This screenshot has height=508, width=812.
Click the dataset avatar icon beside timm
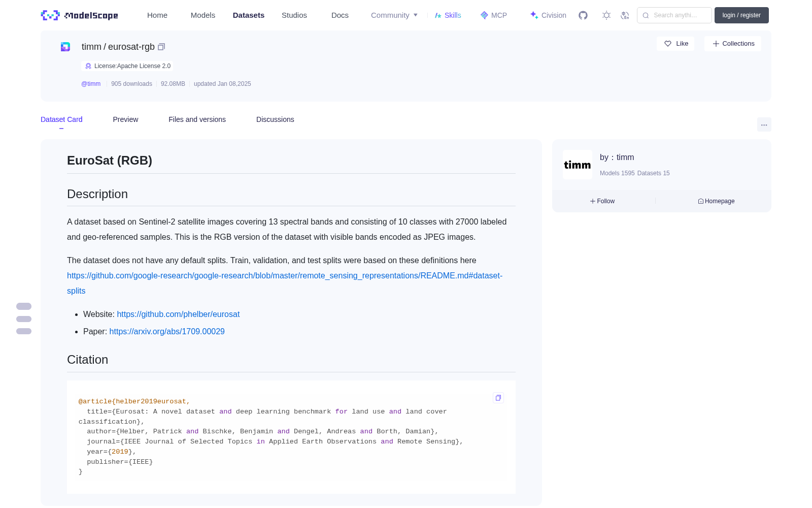pos(65,47)
